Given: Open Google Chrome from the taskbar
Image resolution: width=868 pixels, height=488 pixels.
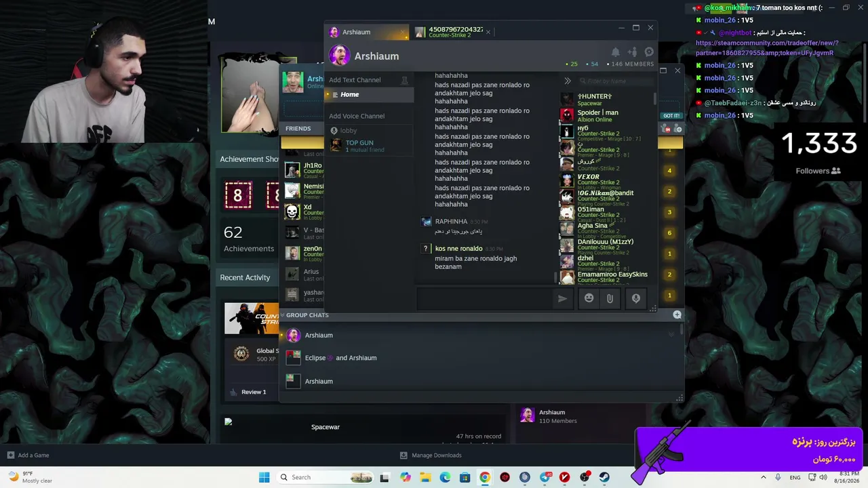Looking at the screenshot, I should [485, 477].
